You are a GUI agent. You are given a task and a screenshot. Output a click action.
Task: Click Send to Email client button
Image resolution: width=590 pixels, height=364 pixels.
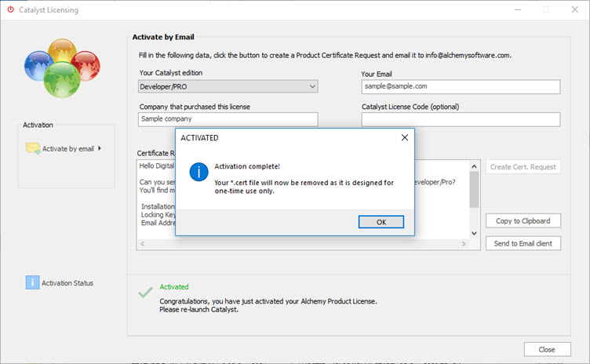523,243
